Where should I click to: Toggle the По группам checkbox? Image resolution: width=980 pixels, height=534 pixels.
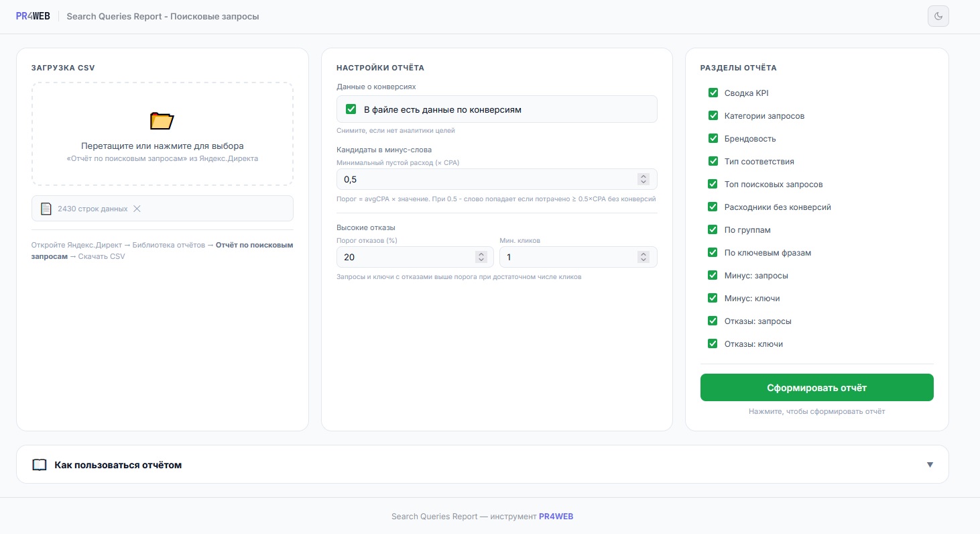tap(713, 230)
